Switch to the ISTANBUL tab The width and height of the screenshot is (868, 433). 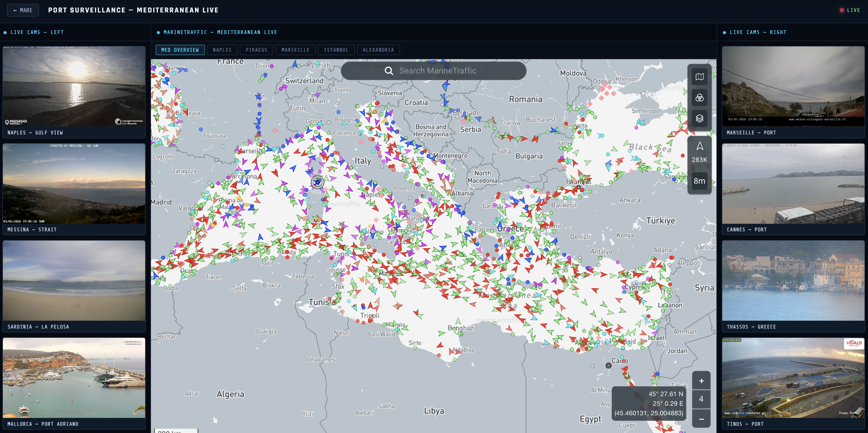point(336,50)
